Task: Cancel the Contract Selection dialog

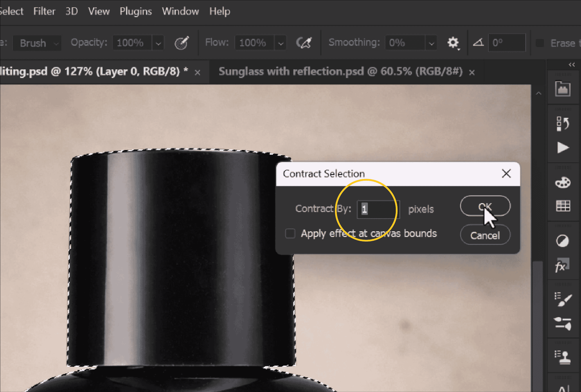Action: [x=485, y=235]
